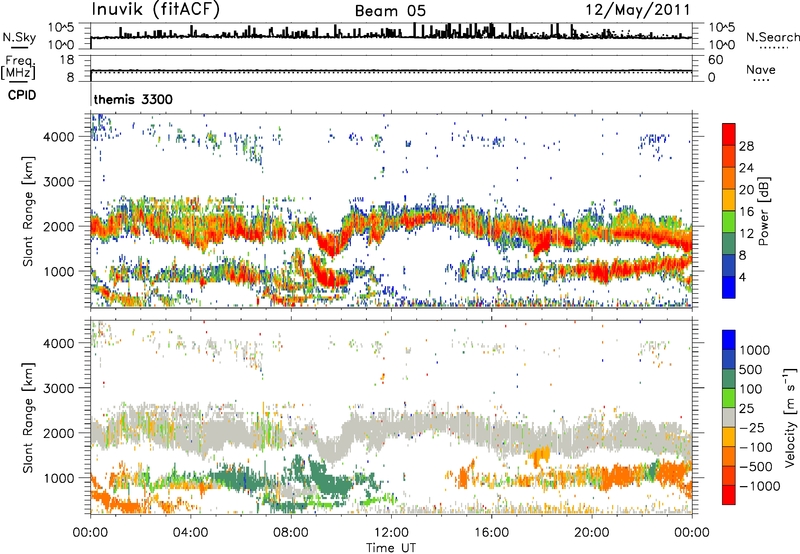Screen dimensions: 800x554
Task: Click the '16:00' time axis tick label
Action: 491,532
